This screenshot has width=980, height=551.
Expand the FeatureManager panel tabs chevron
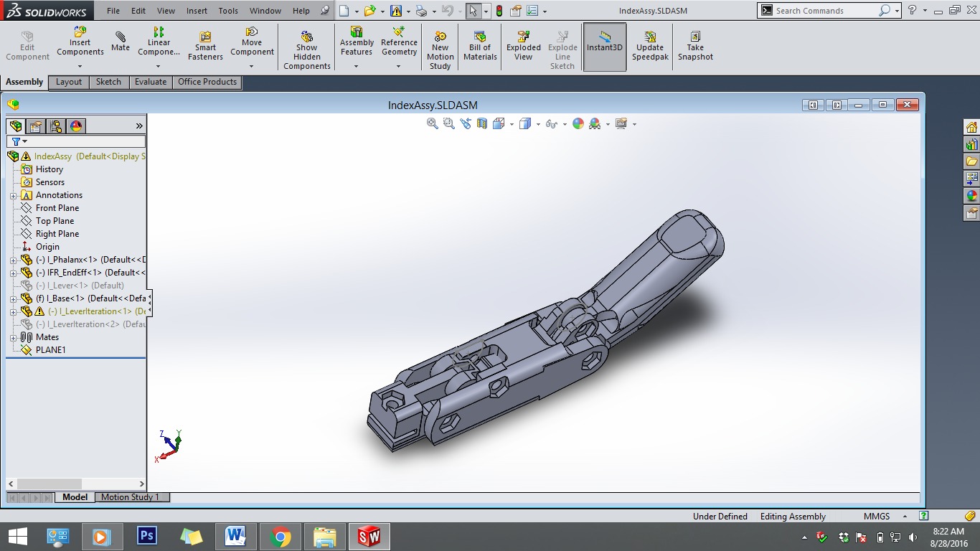139,126
